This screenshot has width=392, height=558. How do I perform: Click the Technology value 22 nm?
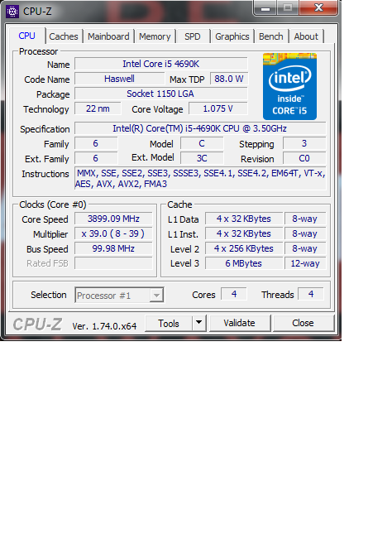coord(98,108)
